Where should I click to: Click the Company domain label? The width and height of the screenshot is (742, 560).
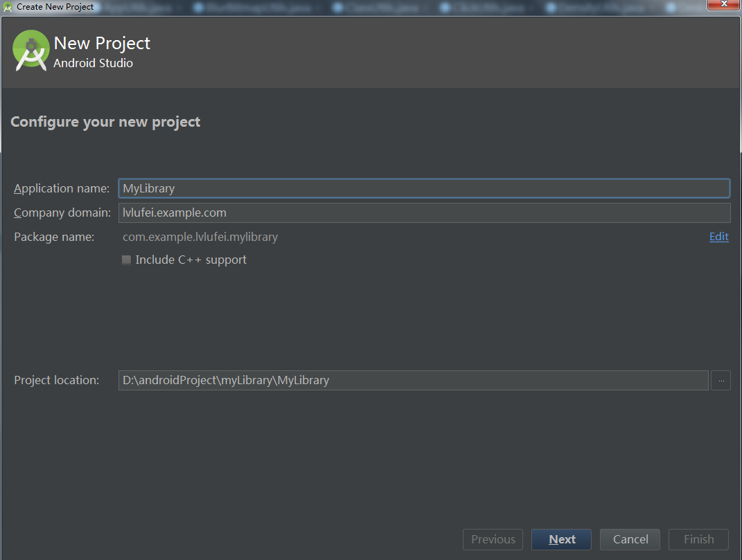click(x=62, y=213)
